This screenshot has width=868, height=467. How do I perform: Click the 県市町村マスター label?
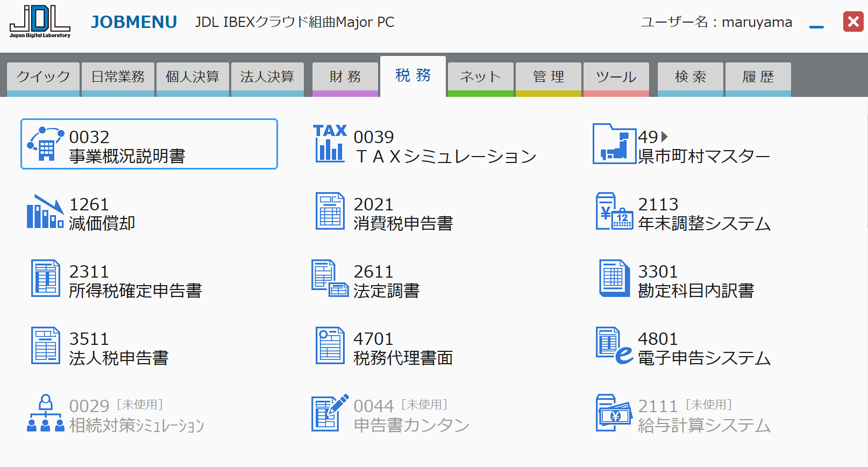coord(704,156)
